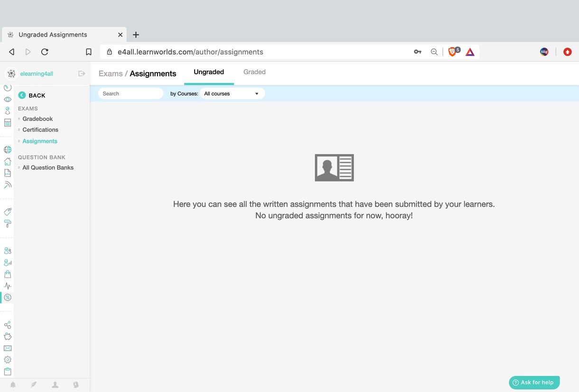Click the red upward arrow update icon
The image size is (579, 392).
click(567, 52)
